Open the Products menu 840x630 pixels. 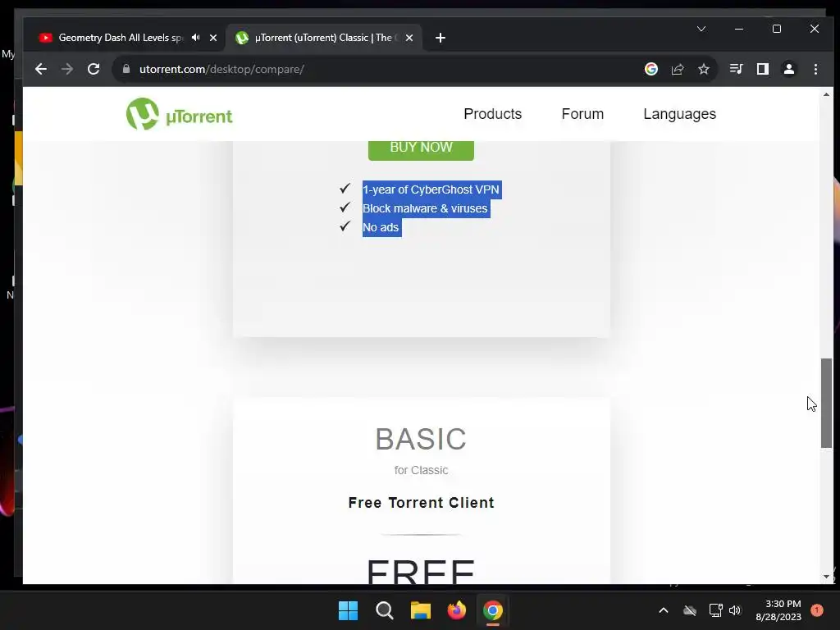pyautogui.click(x=492, y=114)
